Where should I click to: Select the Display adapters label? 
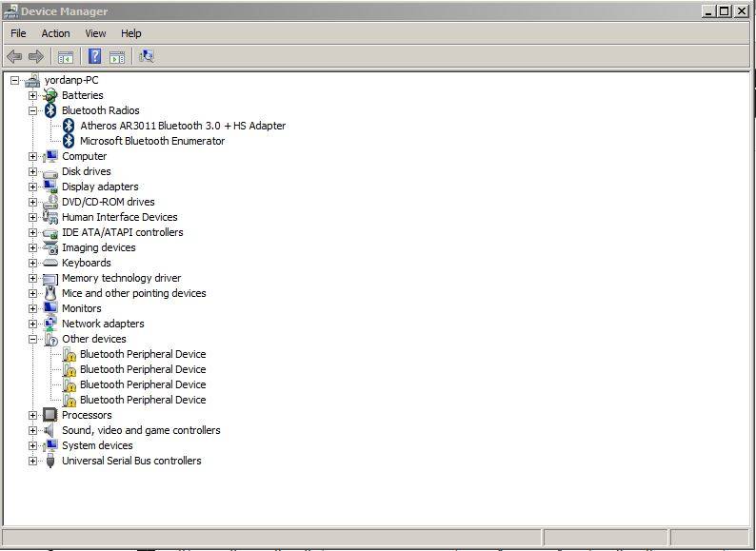(100, 187)
